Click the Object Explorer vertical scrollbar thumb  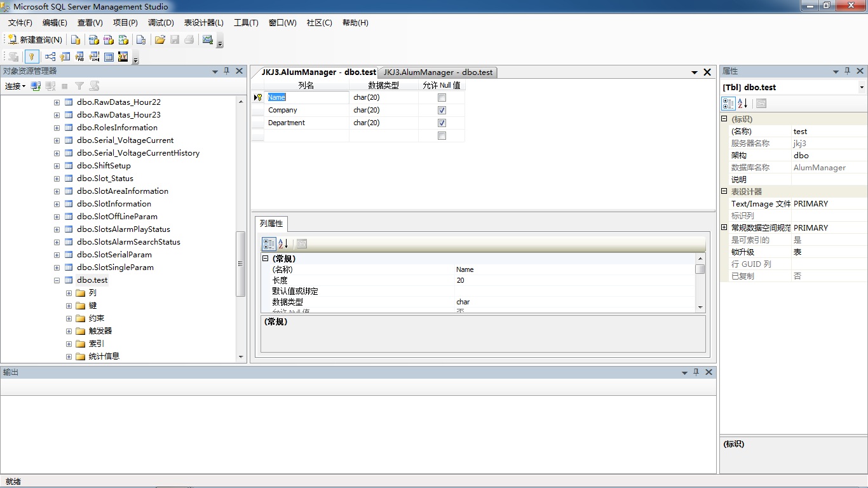240,264
